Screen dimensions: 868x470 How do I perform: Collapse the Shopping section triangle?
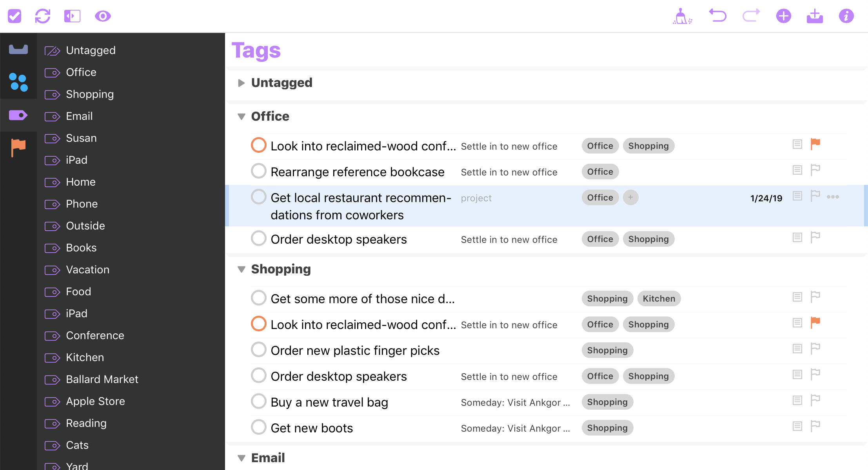[x=242, y=269]
